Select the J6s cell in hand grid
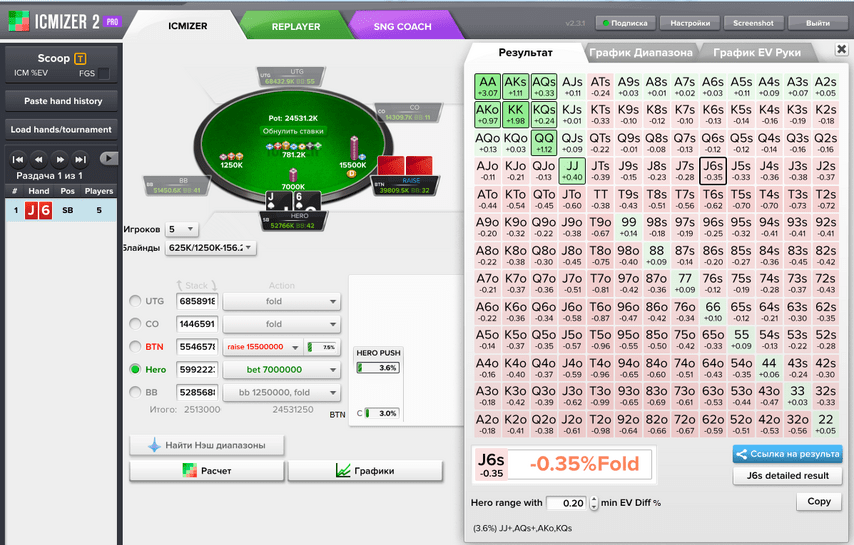Screen dimensions: 854x545 point(713,171)
